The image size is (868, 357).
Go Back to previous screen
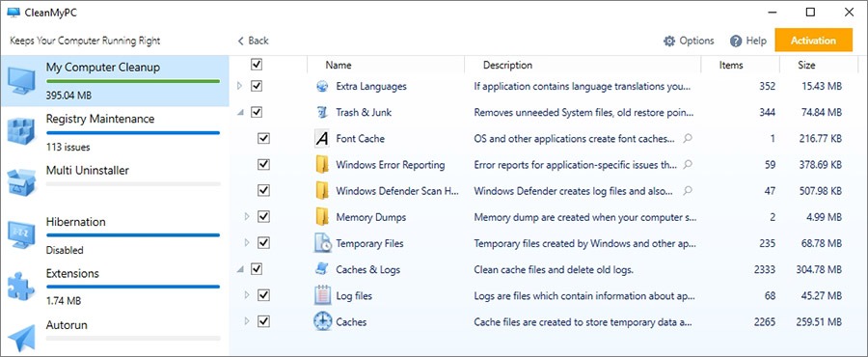(x=253, y=41)
